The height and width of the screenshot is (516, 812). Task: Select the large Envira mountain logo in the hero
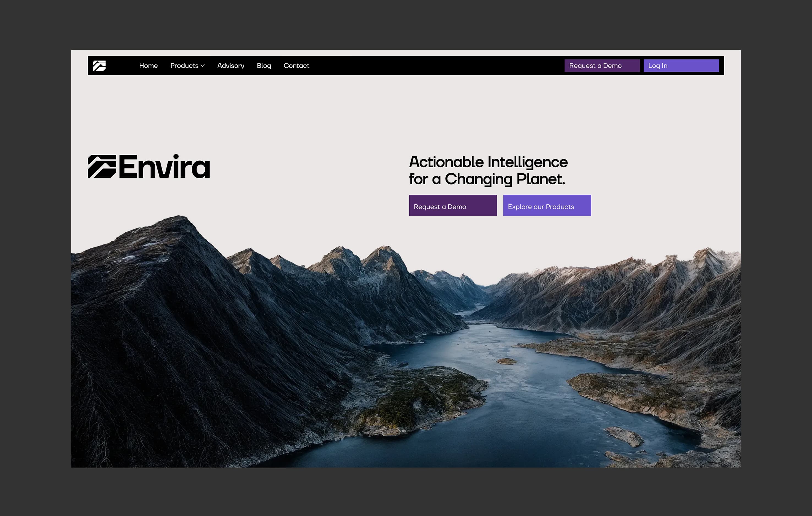pos(148,166)
